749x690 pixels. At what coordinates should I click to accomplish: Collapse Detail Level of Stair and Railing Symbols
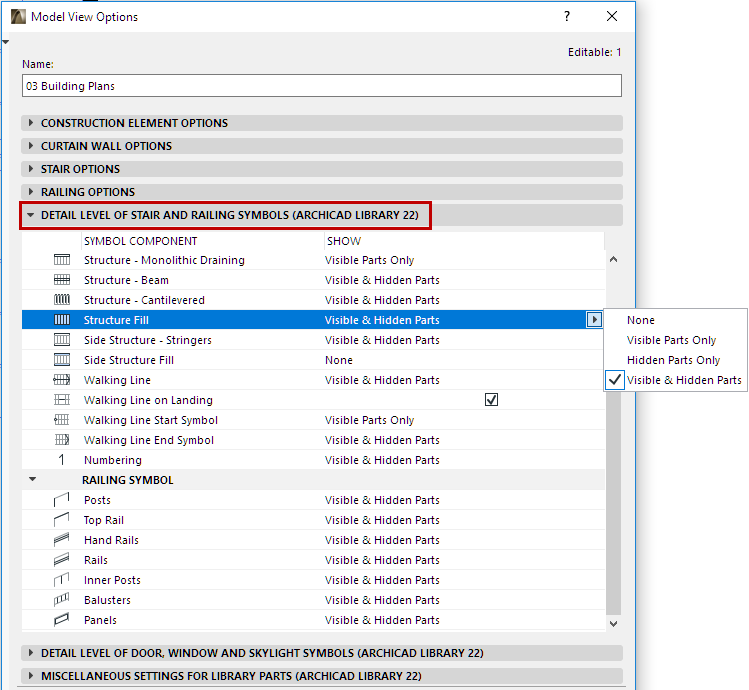tap(31, 215)
